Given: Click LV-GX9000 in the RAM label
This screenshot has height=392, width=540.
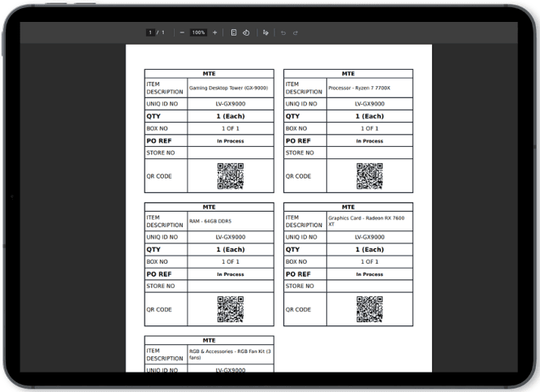Looking at the screenshot, I should (x=231, y=237).
